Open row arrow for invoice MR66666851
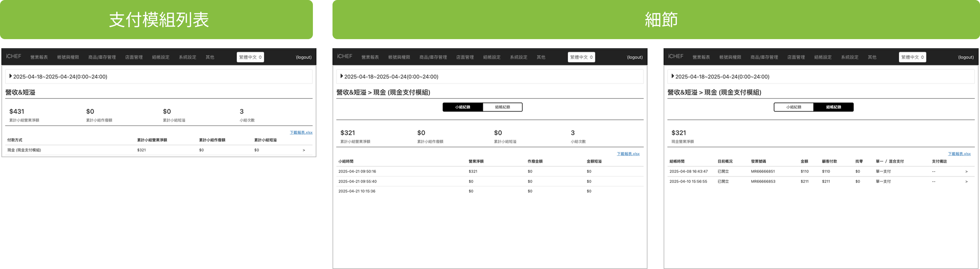This screenshot has height=269, width=980. pyautogui.click(x=966, y=172)
